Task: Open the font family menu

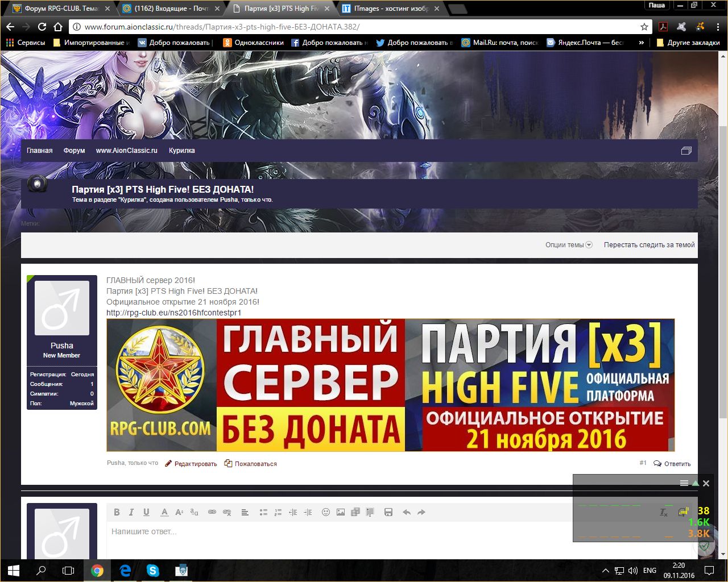Action: pos(194,512)
